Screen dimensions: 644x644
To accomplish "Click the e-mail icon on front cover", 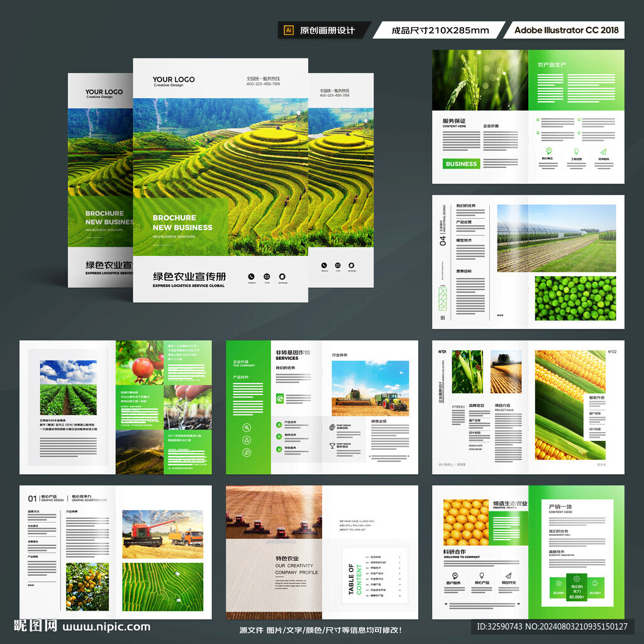I will point(267,277).
